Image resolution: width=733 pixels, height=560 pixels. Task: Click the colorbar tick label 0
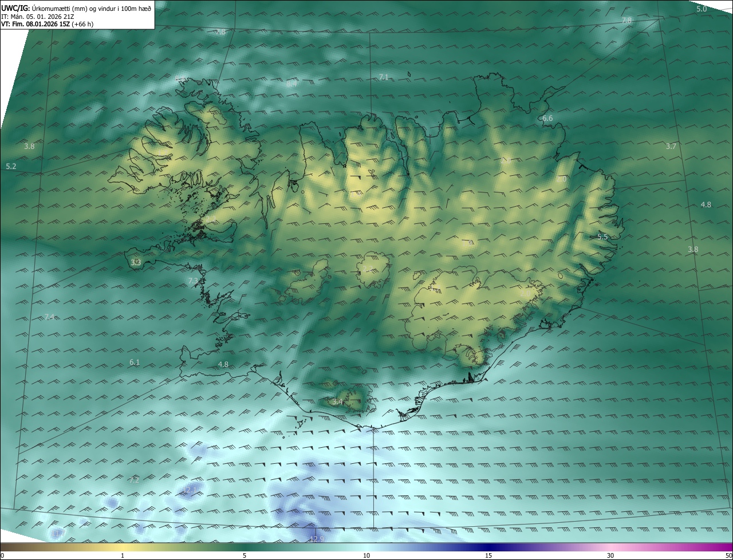[2, 555]
